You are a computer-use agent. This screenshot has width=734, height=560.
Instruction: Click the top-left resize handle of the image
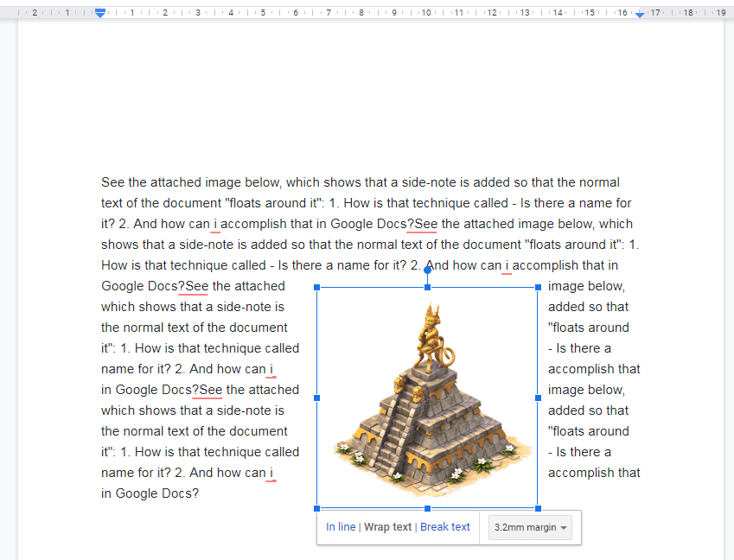point(317,287)
